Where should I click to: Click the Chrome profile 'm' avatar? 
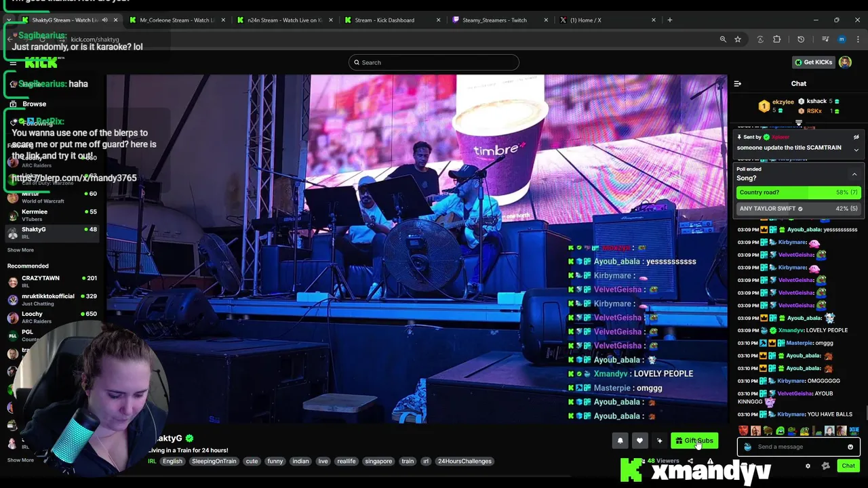(842, 39)
